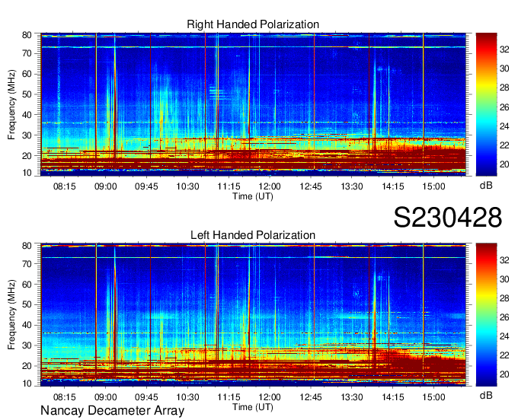Click the 12:45 time tick on the top plot

(x=311, y=186)
